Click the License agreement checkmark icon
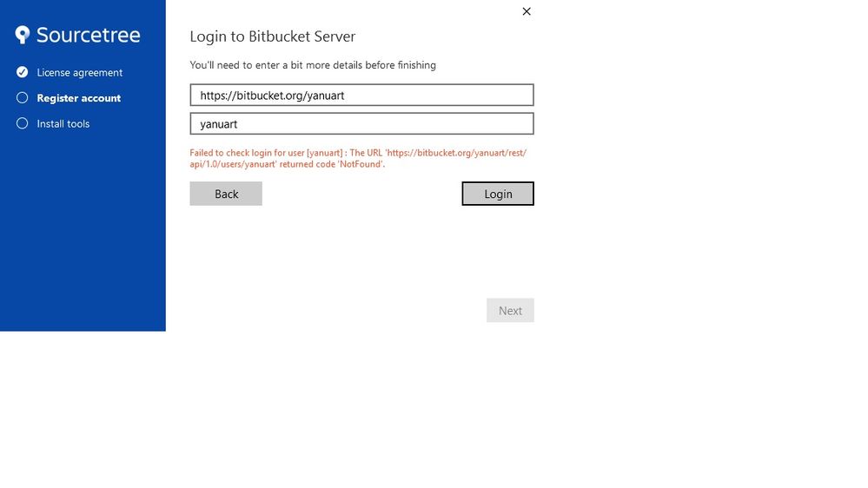Image resolution: width=868 pixels, height=488 pixels. click(22, 72)
